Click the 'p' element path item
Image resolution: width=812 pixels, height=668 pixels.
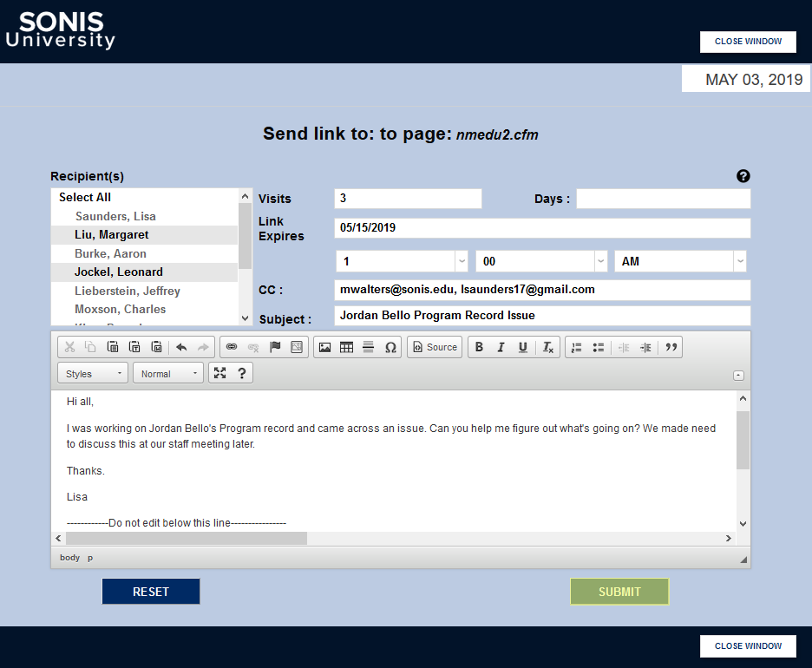[x=90, y=558]
